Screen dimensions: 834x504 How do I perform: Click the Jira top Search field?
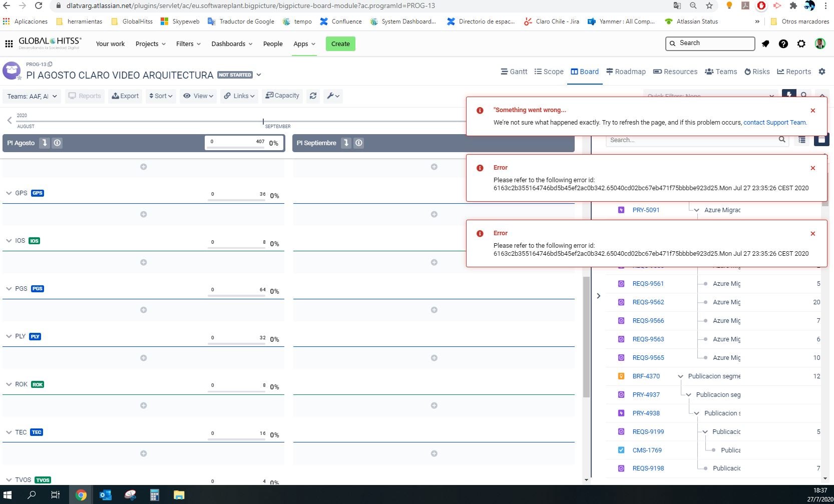(710, 44)
